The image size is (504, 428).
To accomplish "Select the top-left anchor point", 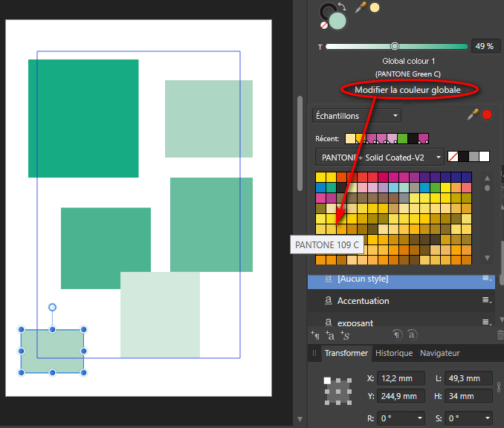I will point(327,380).
